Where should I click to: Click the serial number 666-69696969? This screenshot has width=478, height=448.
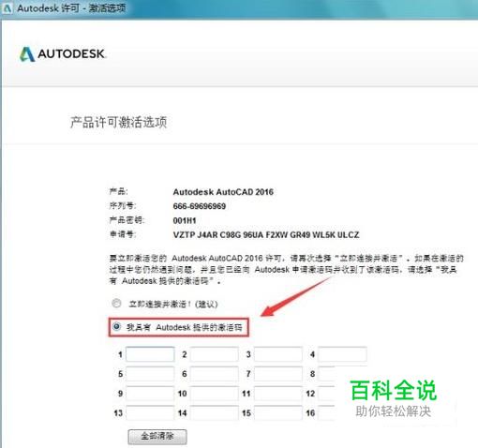click(200, 206)
